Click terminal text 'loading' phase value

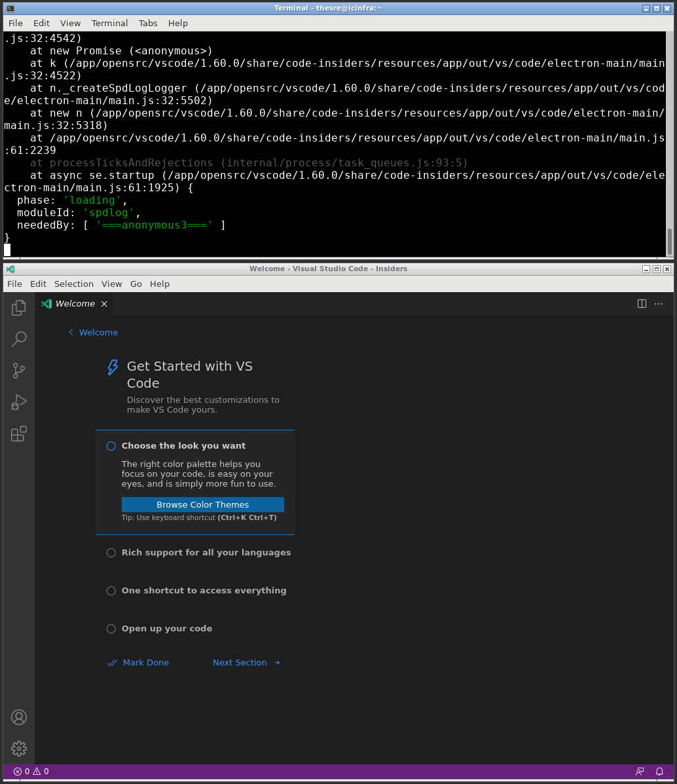(92, 200)
